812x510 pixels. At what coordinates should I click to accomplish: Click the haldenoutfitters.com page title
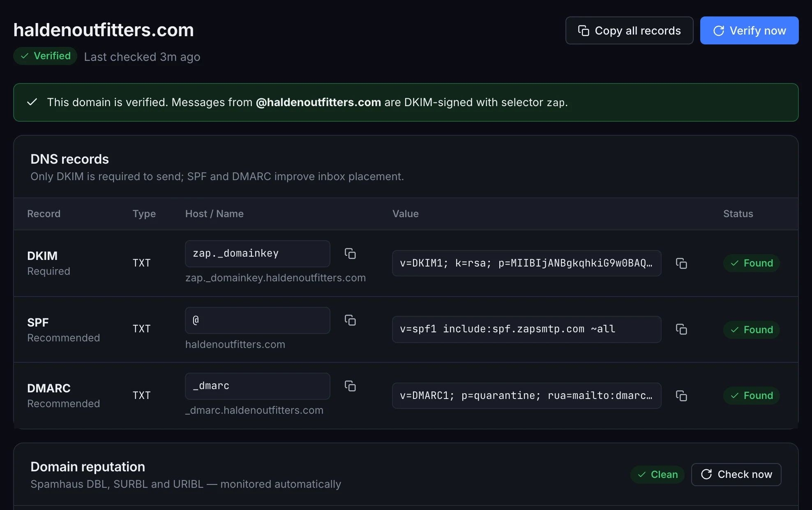point(104,30)
